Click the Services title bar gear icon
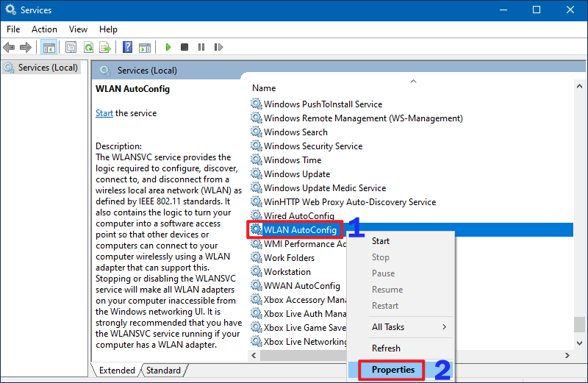This screenshot has height=383, width=588. click(10, 10)
